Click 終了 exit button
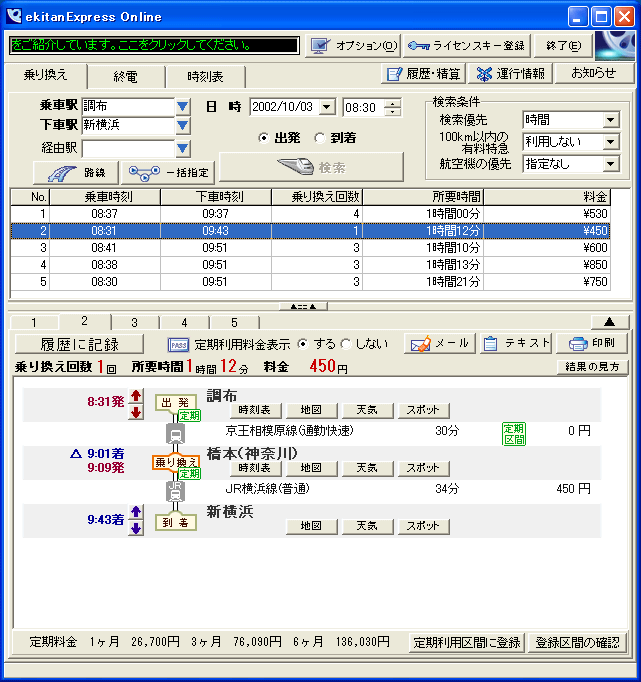Screen dimensions: 641x682 point(563,46)
